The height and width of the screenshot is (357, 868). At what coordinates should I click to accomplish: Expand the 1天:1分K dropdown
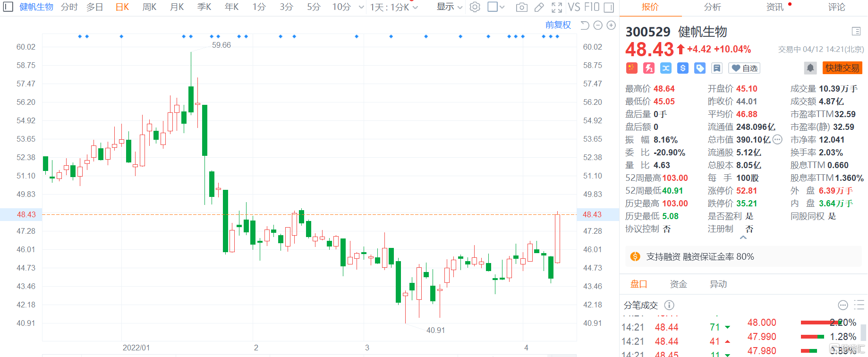(394, 7)
